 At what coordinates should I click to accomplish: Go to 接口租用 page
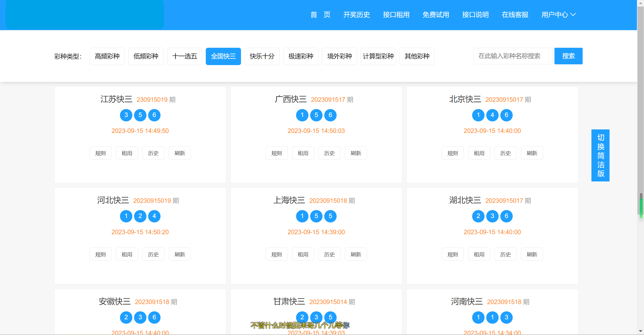[x=396, y=15]
